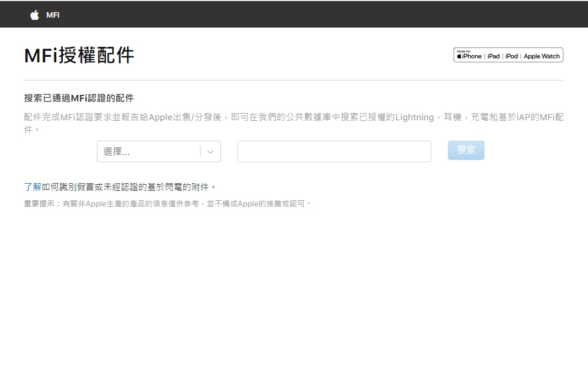
Task: Click the tiny 'Made for' text in badge
Action: pos(463,51)
